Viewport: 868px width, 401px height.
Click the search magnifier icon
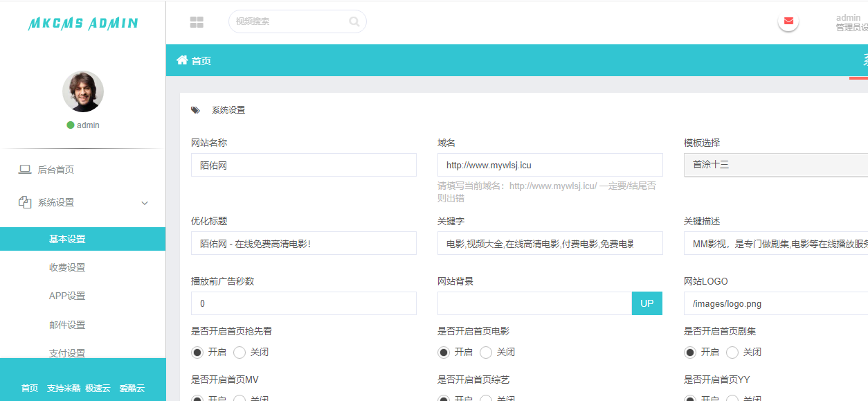(354, 21)
